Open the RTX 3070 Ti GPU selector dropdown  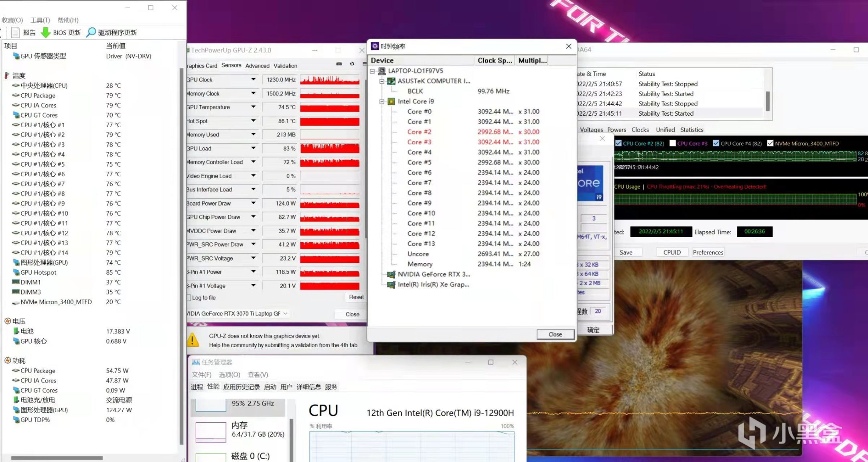[285, 313]
